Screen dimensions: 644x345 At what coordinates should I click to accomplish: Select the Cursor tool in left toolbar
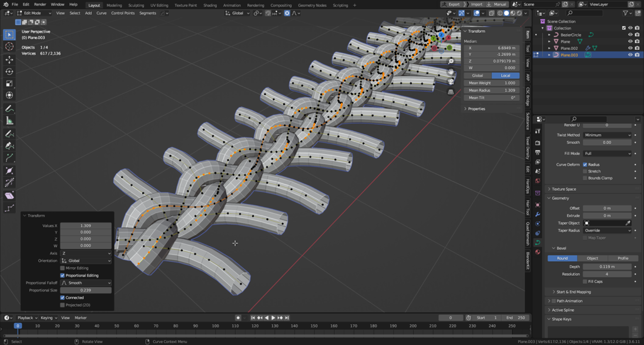[9, 47]
